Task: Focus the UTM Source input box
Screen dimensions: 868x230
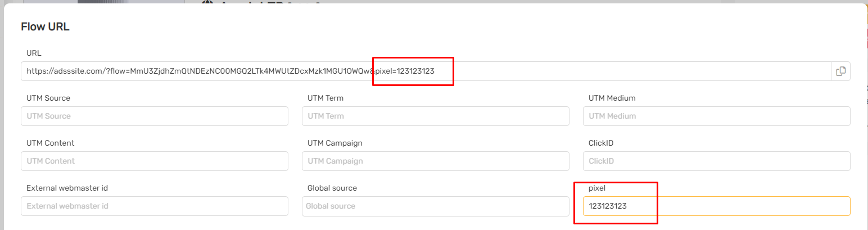Action: point(155,116)
